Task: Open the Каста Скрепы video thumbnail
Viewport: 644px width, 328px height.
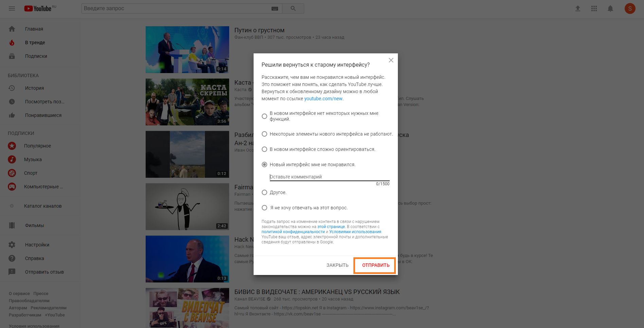Action: pyautogui.click(x=187, y=102)
